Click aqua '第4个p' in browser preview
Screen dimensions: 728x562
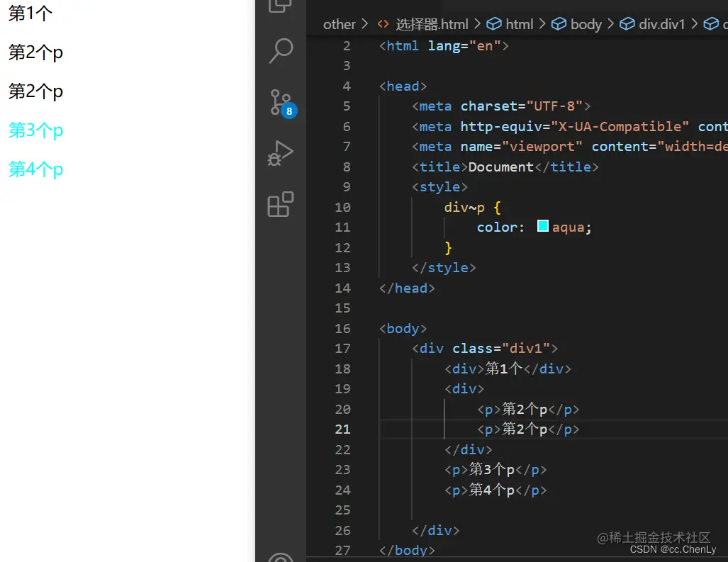35,169
